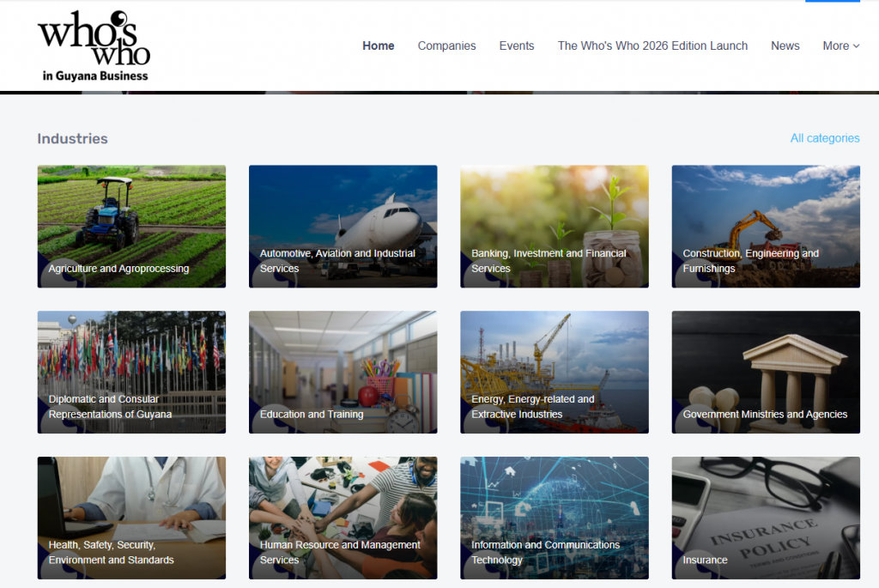Open the Events navigation link
This screenshot has height=588, width=879.
pos(516,46)
